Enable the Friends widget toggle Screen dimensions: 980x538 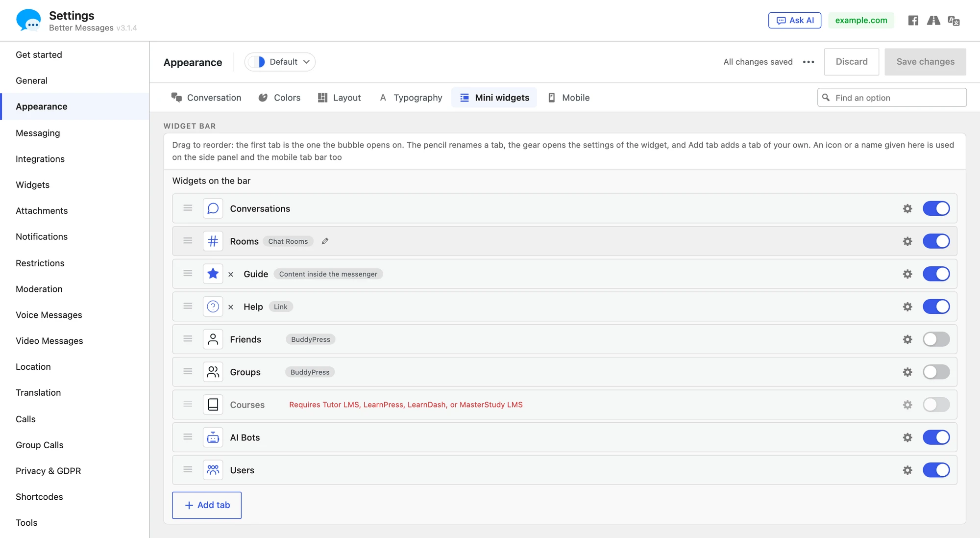(936, 339)
